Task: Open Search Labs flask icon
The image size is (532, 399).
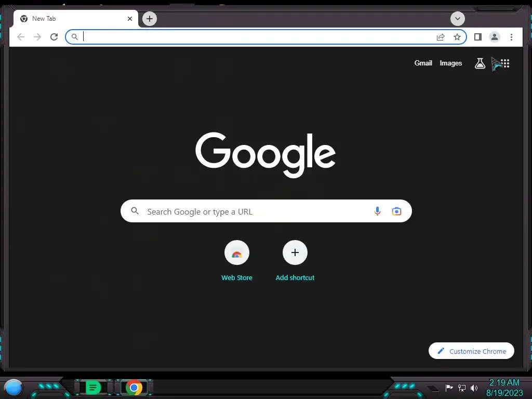Action: point(480,63)
